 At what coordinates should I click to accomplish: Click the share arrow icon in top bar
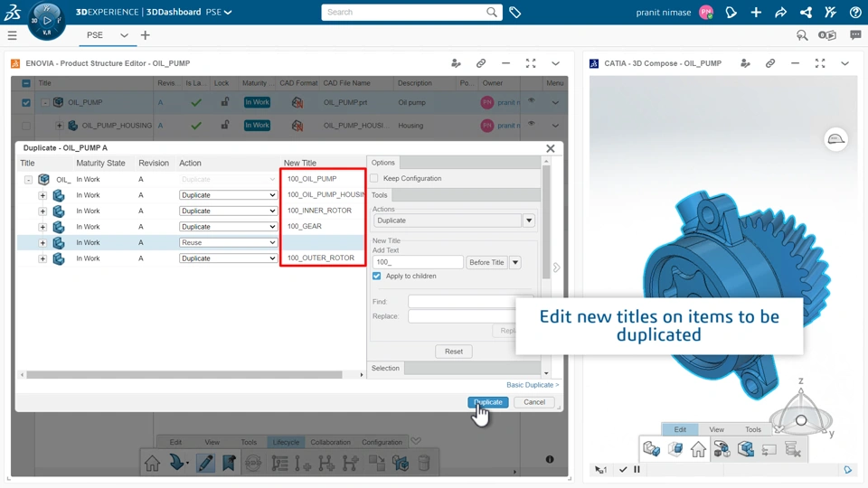click(780, 12)
